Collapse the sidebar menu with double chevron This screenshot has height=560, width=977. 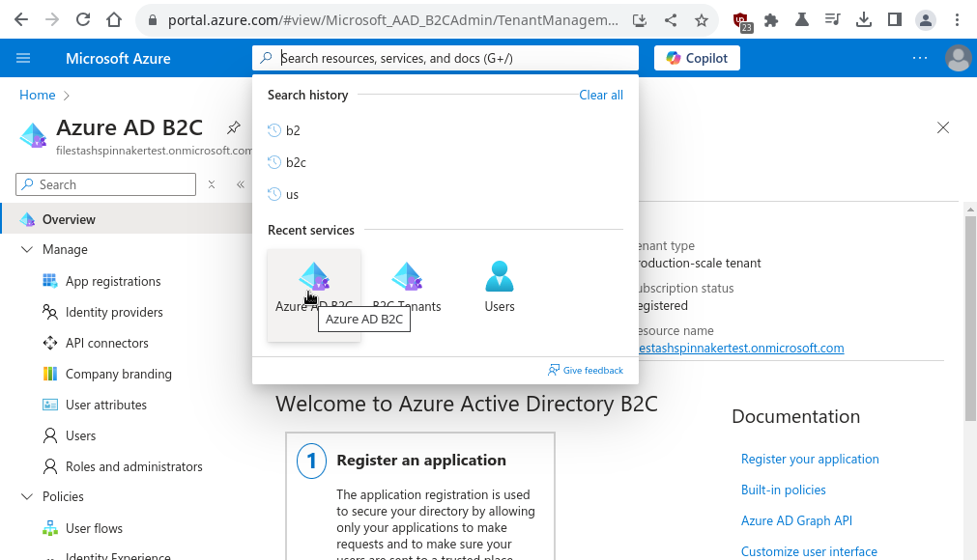pos(241,184)
